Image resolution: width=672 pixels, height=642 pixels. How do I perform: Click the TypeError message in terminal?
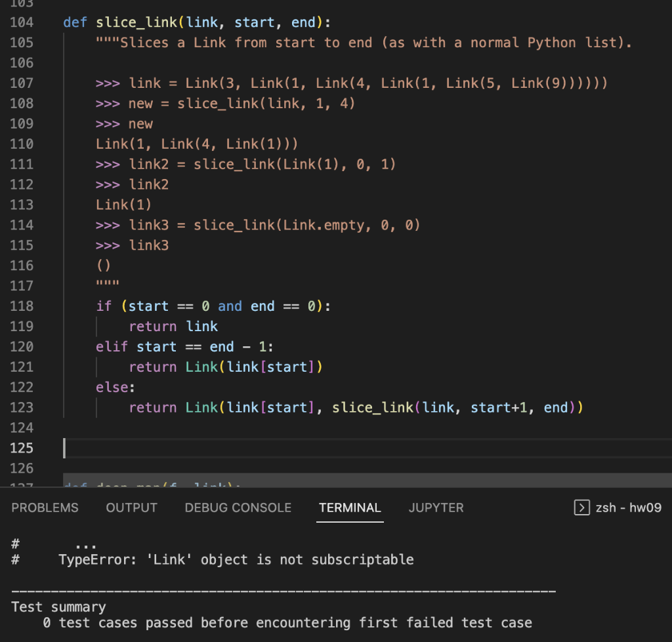click(236, 560)
